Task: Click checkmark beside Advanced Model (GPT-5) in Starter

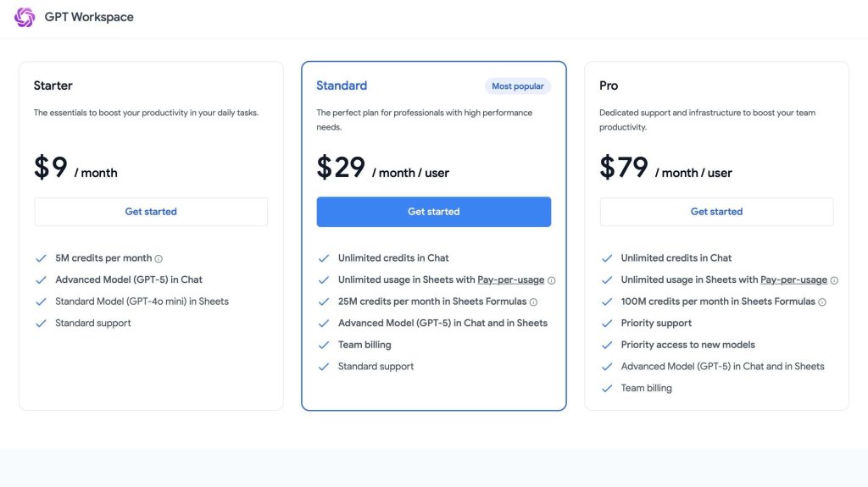Action: pos(41,280)
